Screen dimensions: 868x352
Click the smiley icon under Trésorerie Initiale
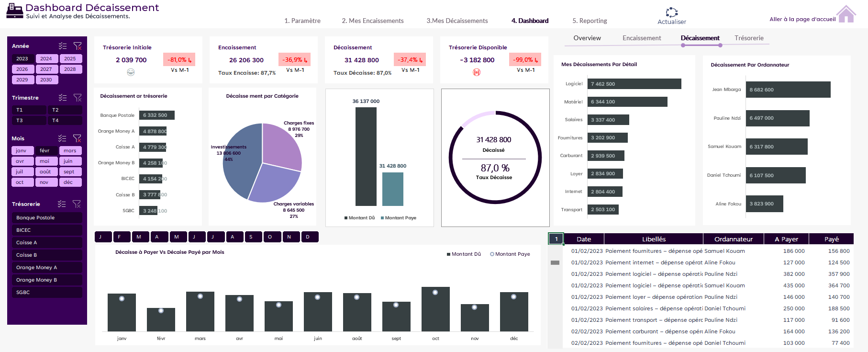click(131, 72)
